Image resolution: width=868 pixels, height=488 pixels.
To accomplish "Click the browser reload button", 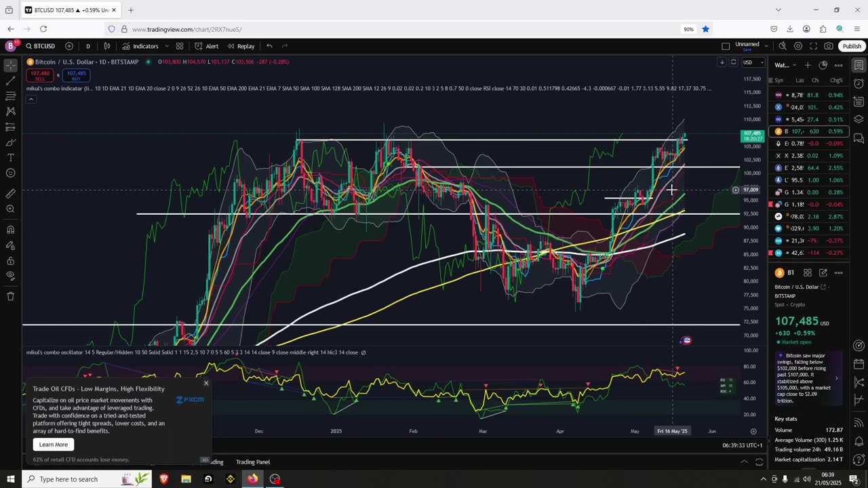I will click(x=43, y=29).
